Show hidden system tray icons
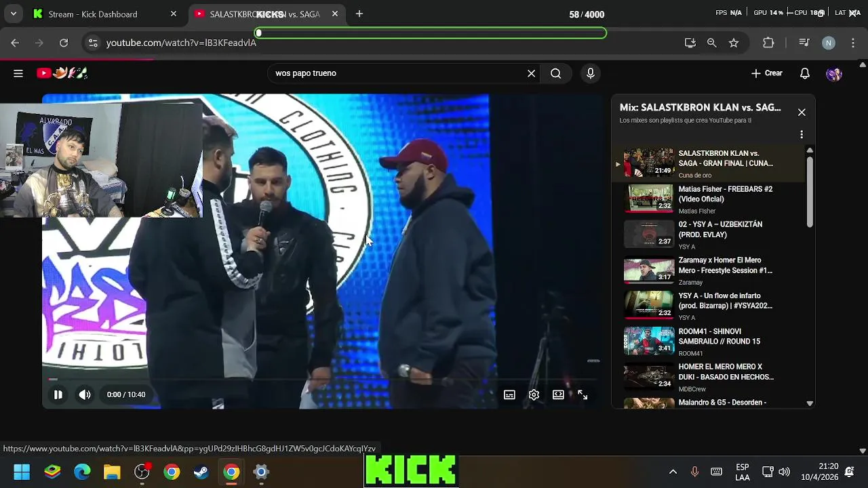This screenshot has height=488, width=868. (x=673, y=472)
